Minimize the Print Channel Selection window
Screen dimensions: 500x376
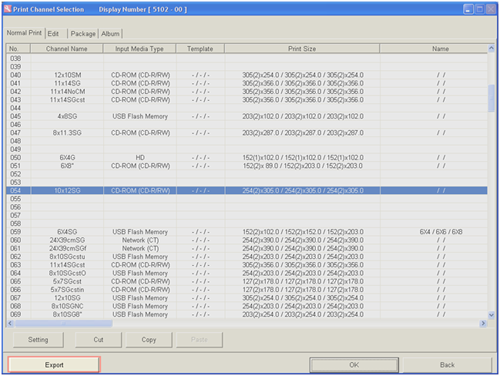tap(468, 9)
